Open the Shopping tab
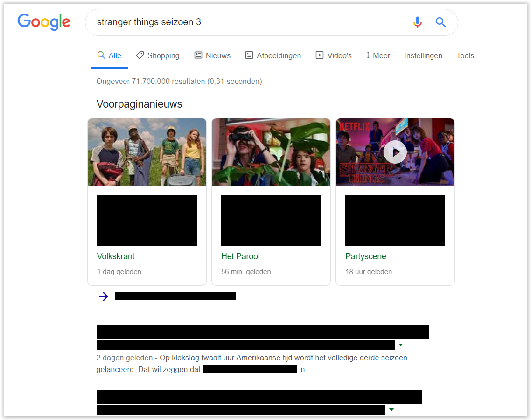The image size is (531, 420). (x=158, y=55)
